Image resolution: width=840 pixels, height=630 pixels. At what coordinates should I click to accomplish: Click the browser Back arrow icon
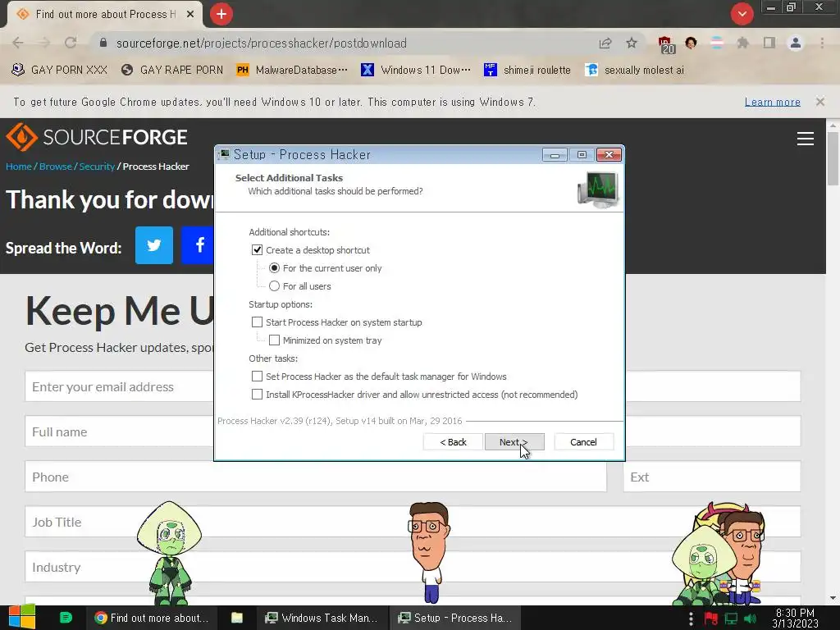click(x=18, y=43)
